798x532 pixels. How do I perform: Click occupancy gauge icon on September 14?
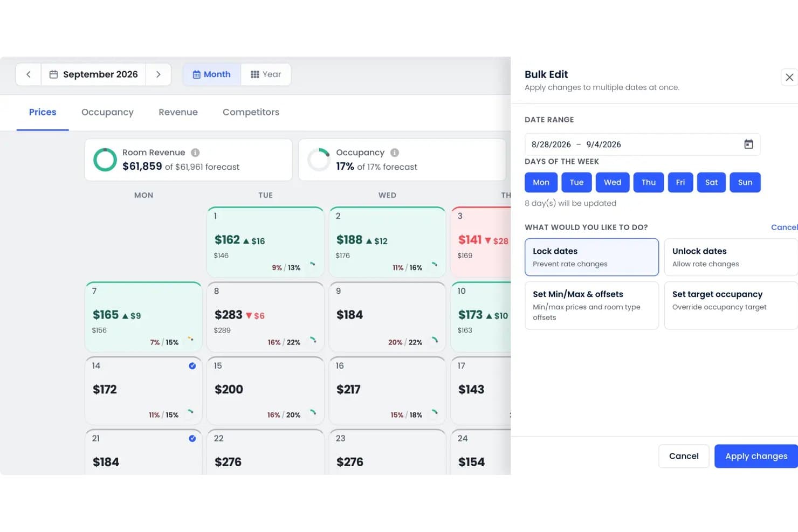pyautogui.click(x=190, y=413)
